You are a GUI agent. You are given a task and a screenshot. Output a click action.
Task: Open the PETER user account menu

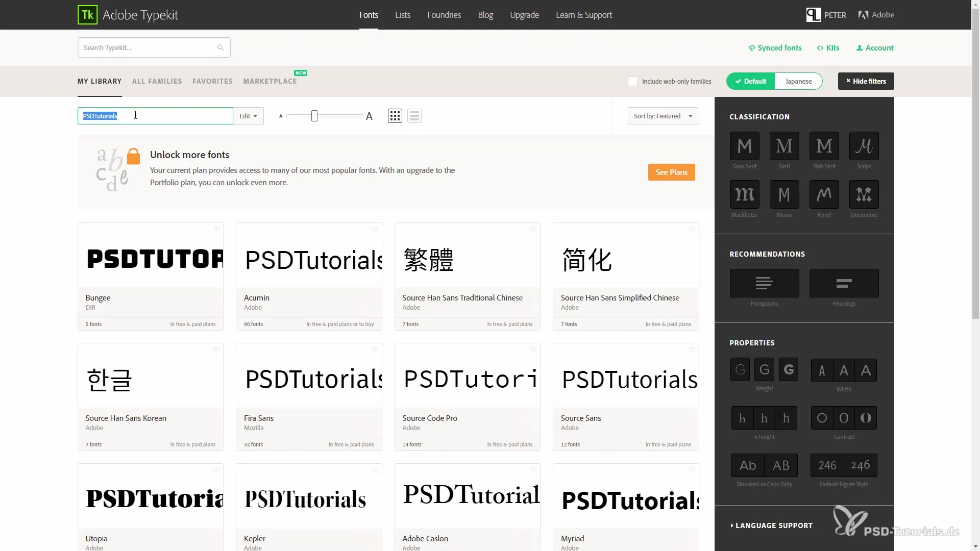click(826, 15)
